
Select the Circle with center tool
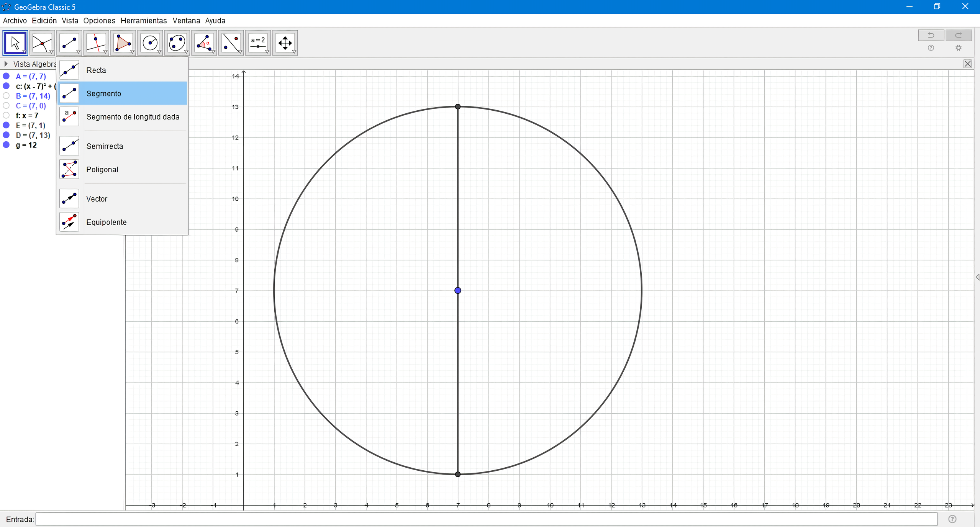click(150, 43)
